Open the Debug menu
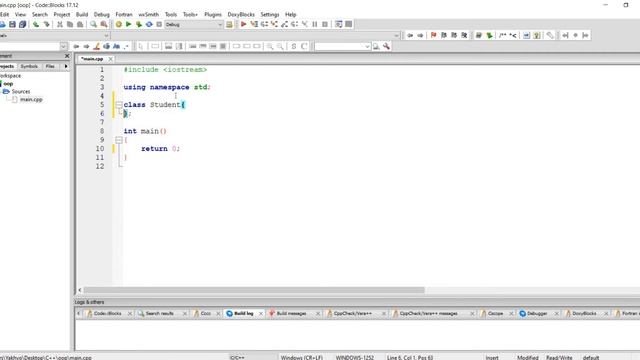Image resolution: width=640 pixels, height=360 pixels. coord(102,14)
